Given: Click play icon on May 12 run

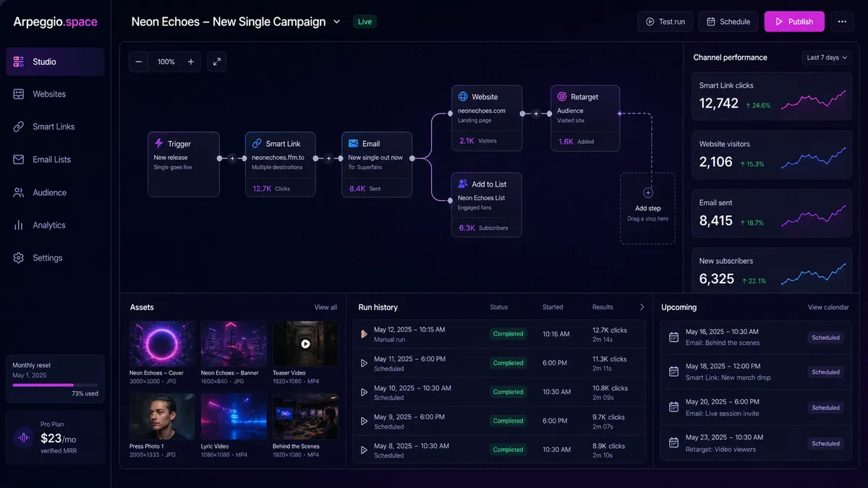Looking at the screenshot, I should point(365,334).
